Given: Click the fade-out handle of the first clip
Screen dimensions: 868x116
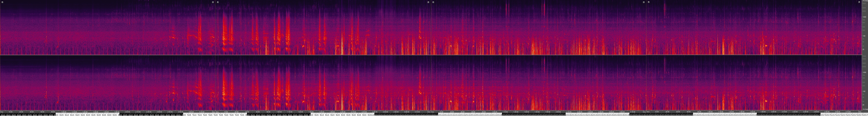Looking at the screenshot, I should coord(213,2).
